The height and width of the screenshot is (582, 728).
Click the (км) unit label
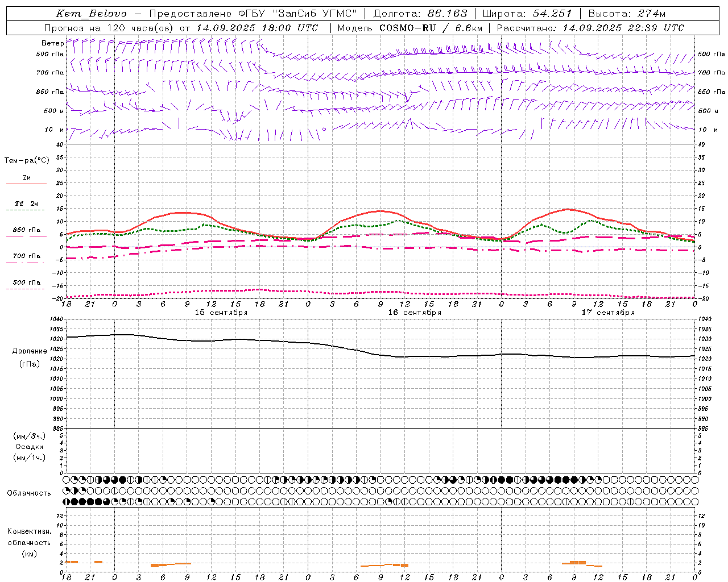click(30, 554)
